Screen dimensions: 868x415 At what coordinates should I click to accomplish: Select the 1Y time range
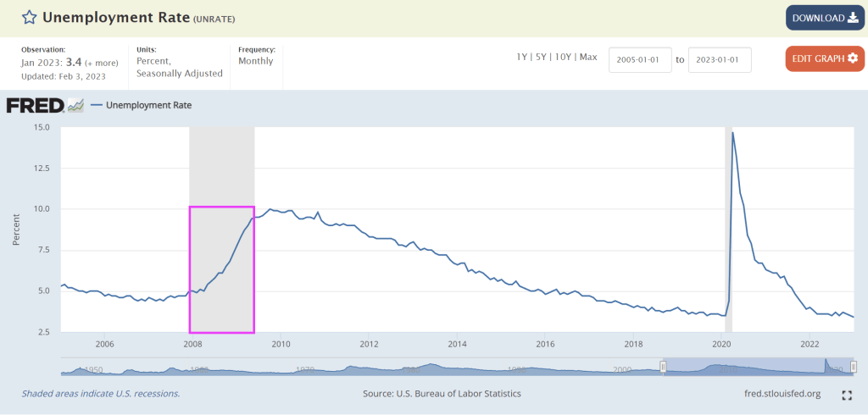coord(523,57)
